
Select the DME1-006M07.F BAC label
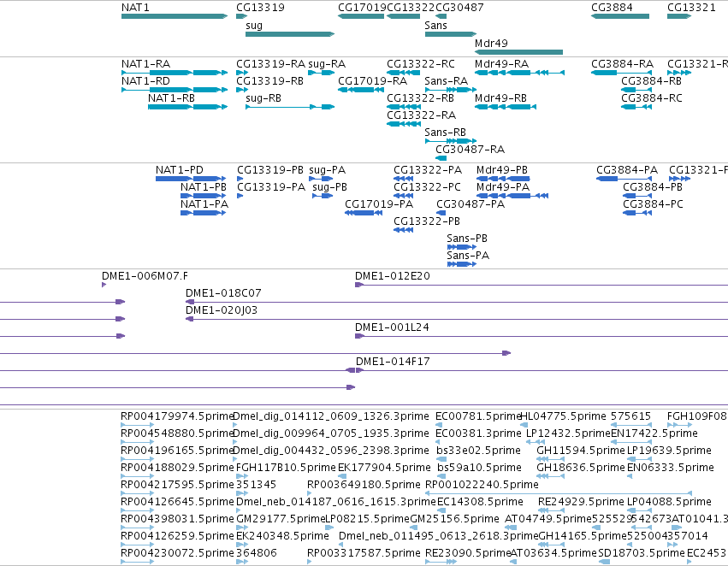(x=145, y=276)
